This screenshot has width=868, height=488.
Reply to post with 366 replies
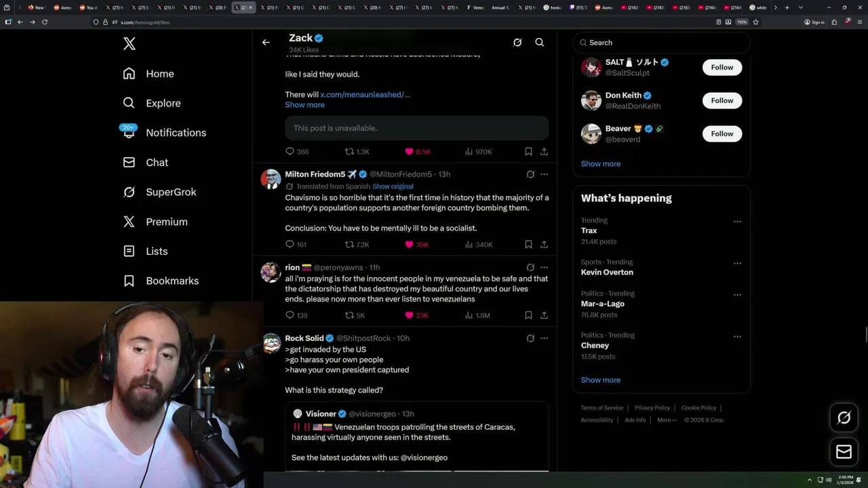297,152
